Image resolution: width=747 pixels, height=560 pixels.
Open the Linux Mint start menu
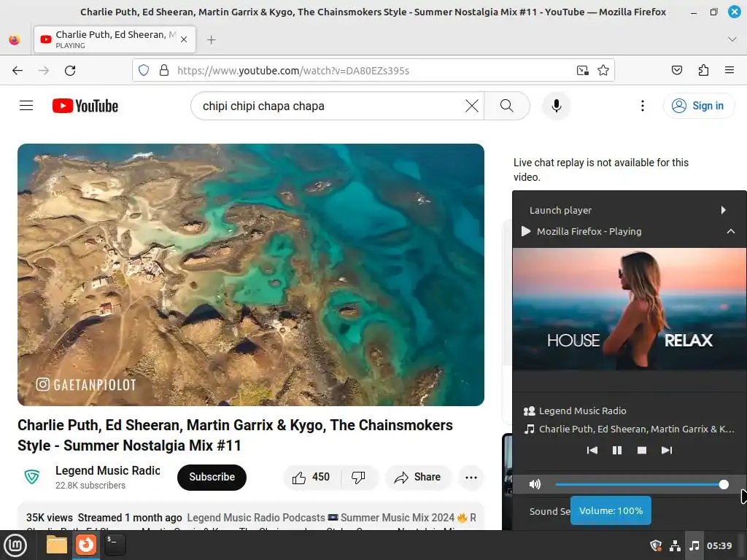click(15, 545)
